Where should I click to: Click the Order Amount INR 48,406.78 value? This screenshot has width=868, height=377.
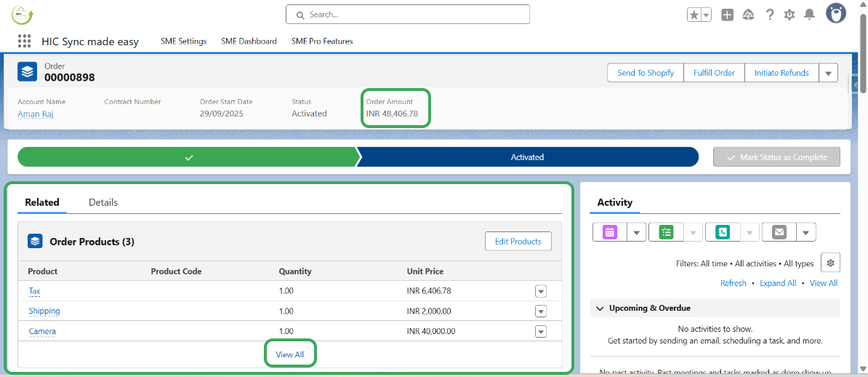pos(392,114)
